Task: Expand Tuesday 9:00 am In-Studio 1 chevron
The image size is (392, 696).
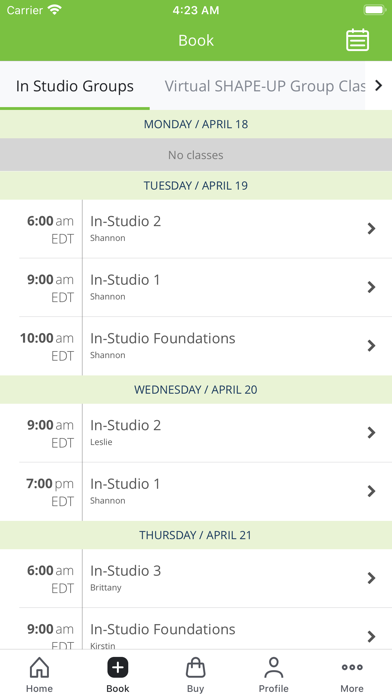Action: pyautogui.click(x=371, y=287)
